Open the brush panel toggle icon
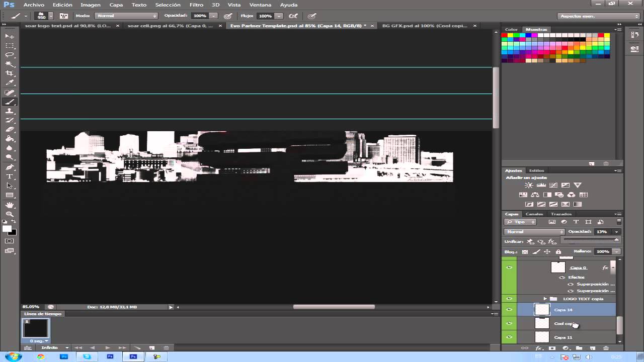This screenshot has height=362, width=644. 64,16
